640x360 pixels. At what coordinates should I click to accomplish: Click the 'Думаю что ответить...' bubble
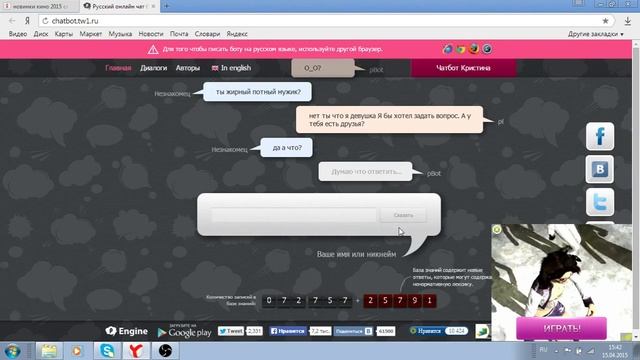click(365, 171)
